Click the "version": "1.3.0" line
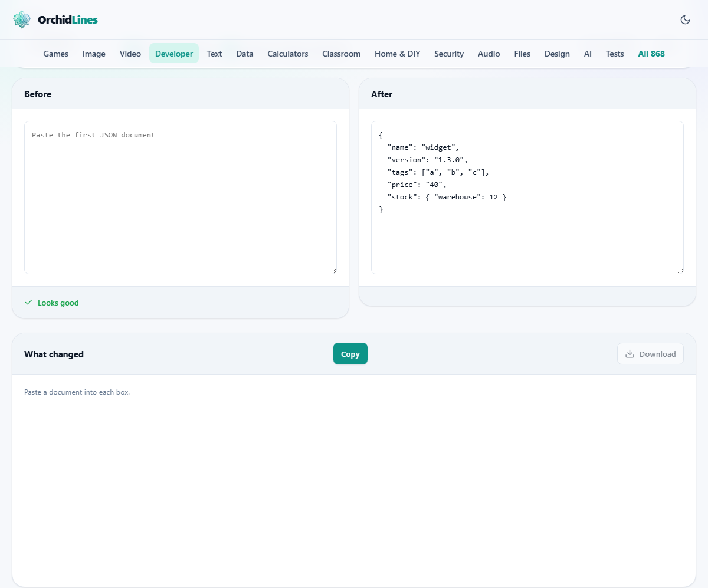This screenshot has height=588, width=708. (x=427, y=160)
